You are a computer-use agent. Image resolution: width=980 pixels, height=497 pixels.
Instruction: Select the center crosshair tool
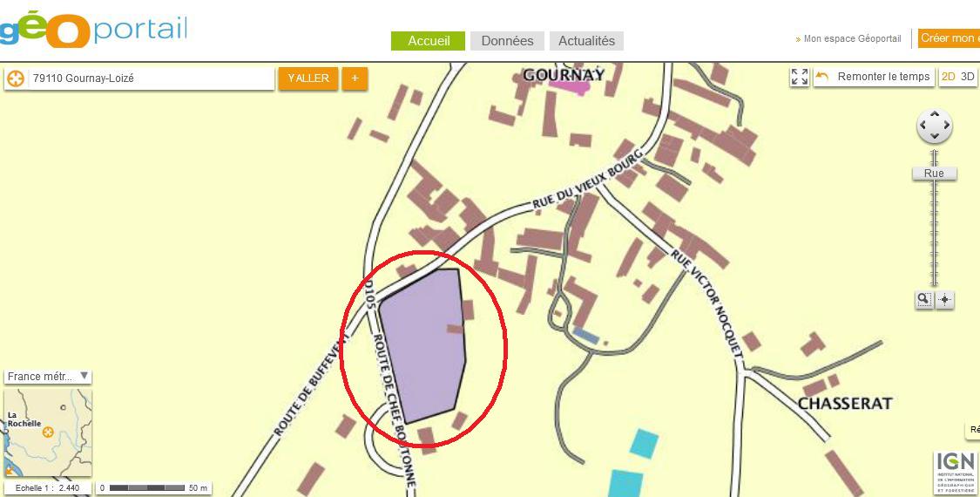[944, 300]
